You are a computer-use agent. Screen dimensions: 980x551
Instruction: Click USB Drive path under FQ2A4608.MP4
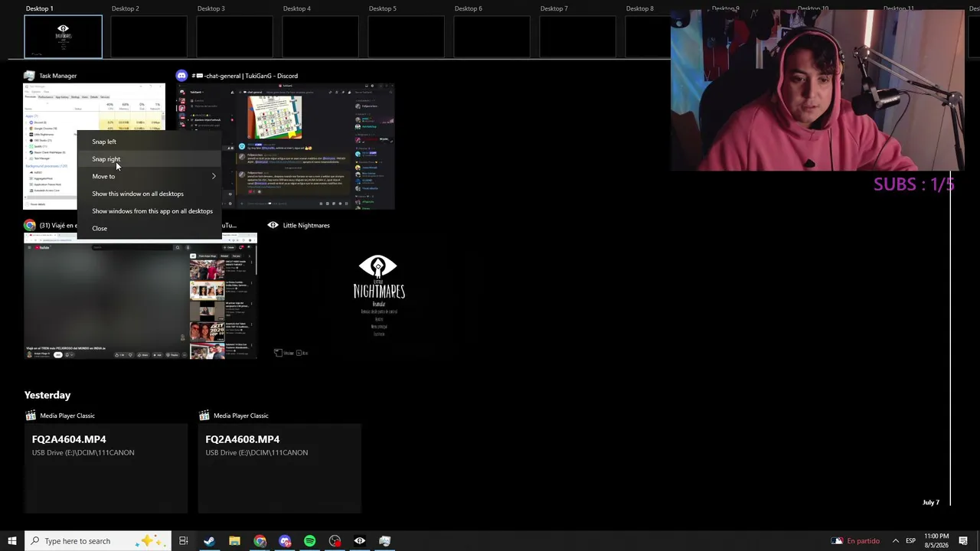point(256,452)
